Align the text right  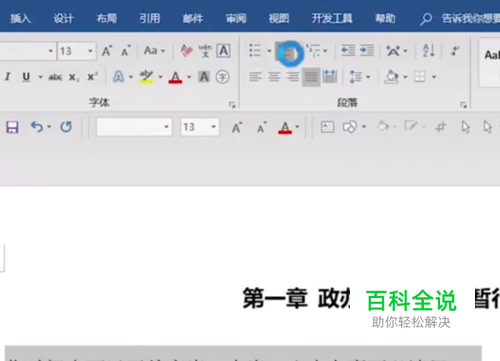pos(293,77)
